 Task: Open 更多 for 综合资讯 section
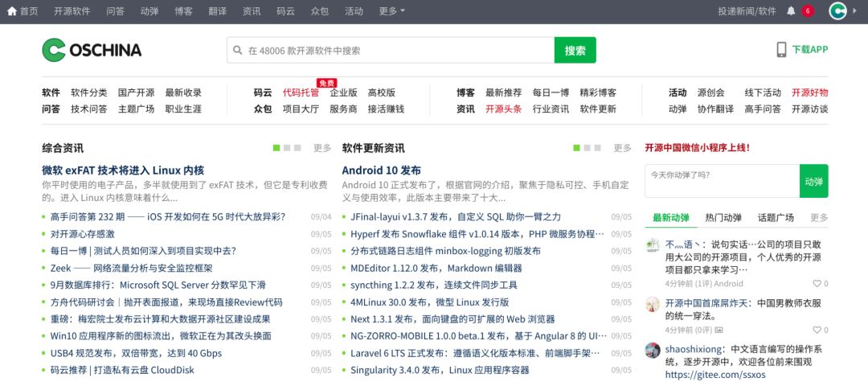tap(322, 148)
